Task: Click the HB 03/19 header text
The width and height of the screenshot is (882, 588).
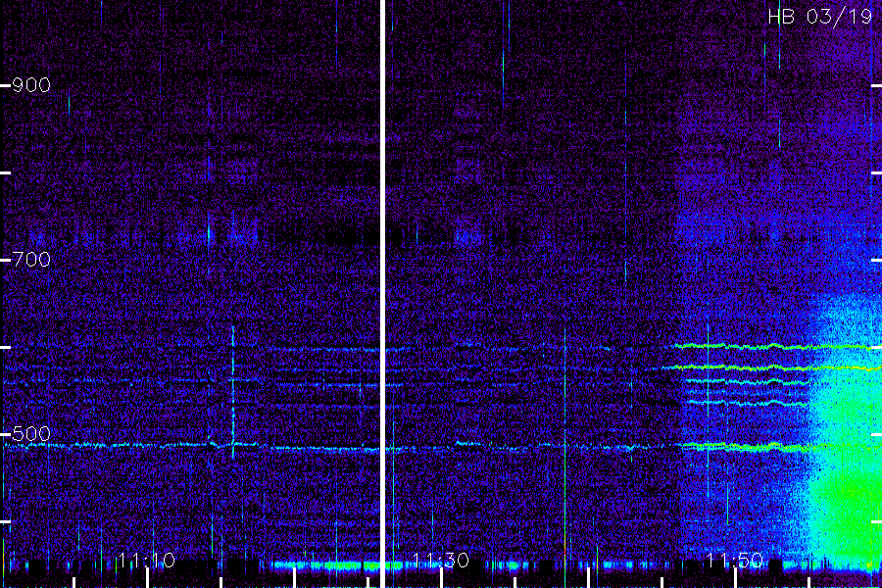Action: coord(819,17)
